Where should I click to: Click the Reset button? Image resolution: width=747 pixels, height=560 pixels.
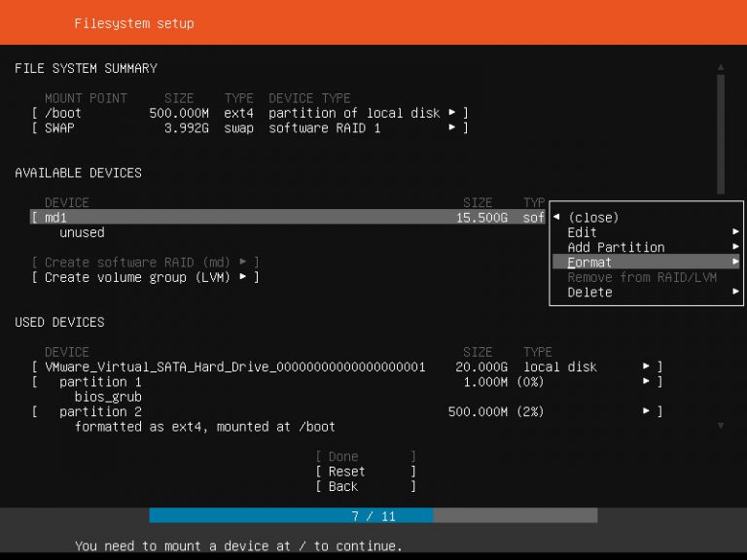[x=366, y=472]
